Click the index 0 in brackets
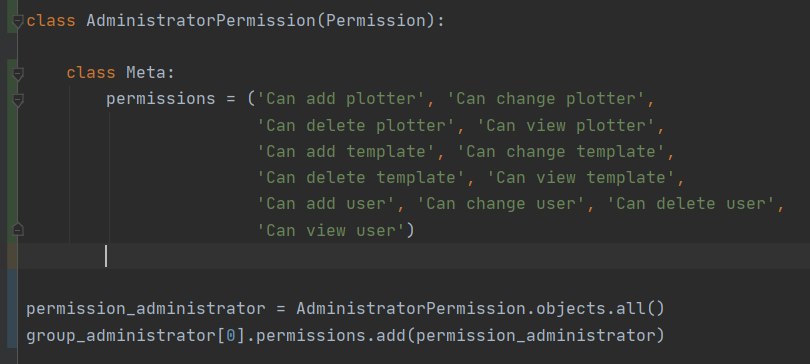 pos(231,336)
